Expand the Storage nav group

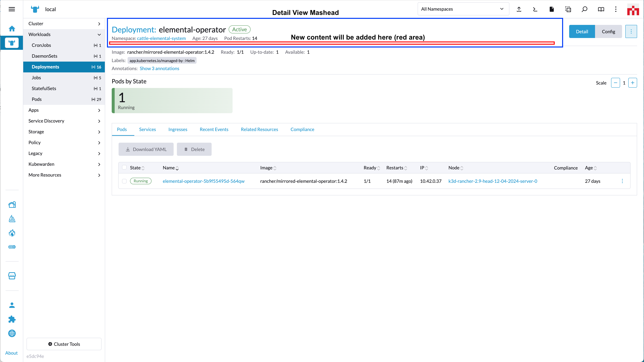tap(64, 132)
